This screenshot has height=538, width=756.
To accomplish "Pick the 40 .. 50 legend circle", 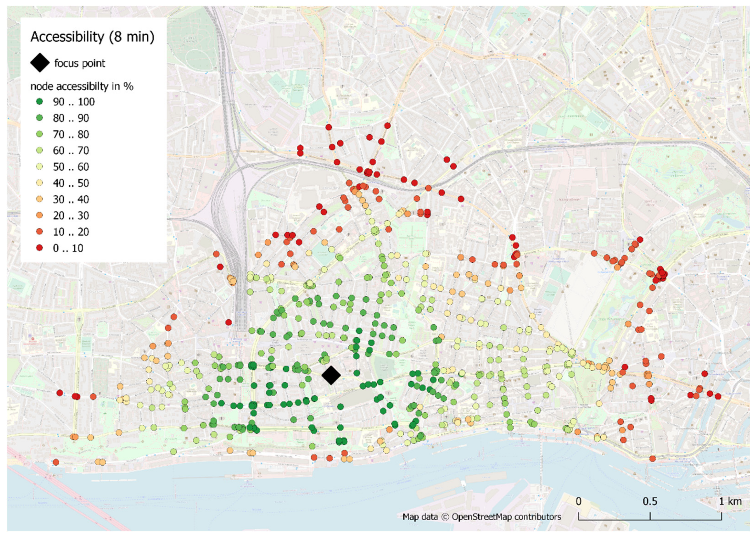I will (40, 183).
